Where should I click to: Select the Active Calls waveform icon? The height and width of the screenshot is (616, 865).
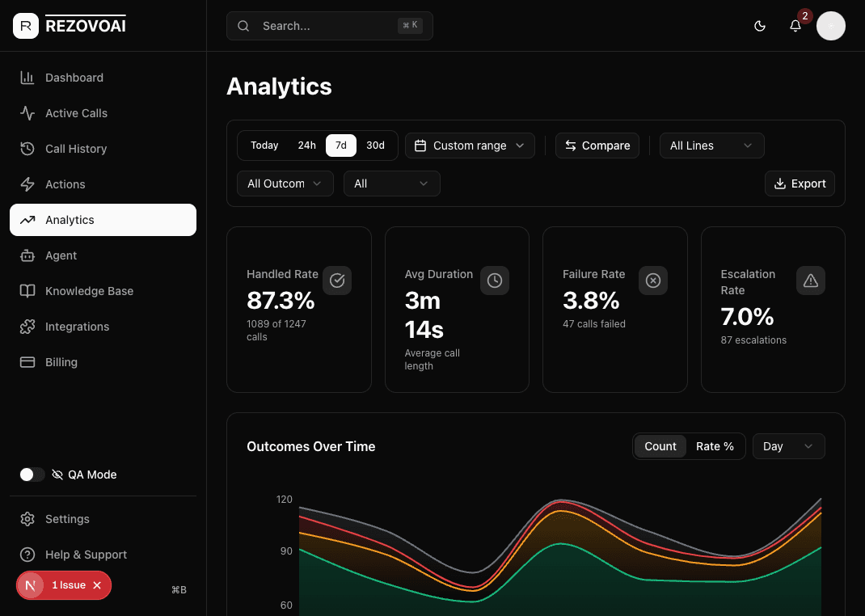[27, 113]
